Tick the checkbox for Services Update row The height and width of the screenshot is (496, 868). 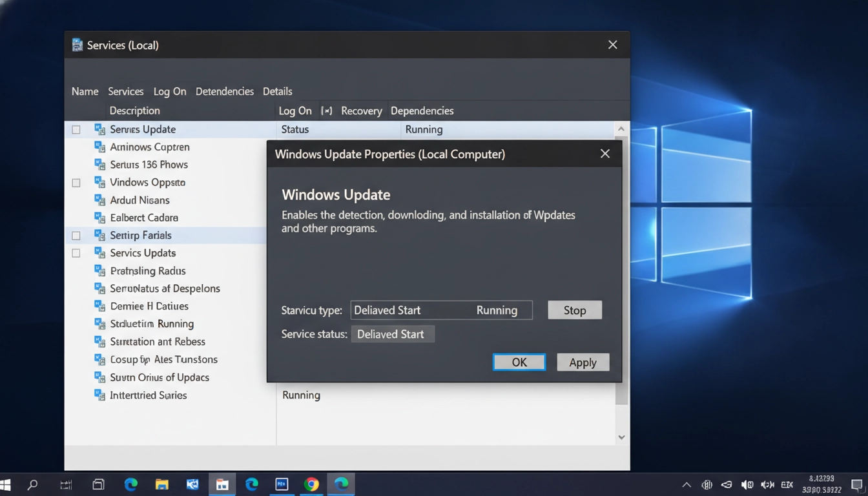[76, 130]
